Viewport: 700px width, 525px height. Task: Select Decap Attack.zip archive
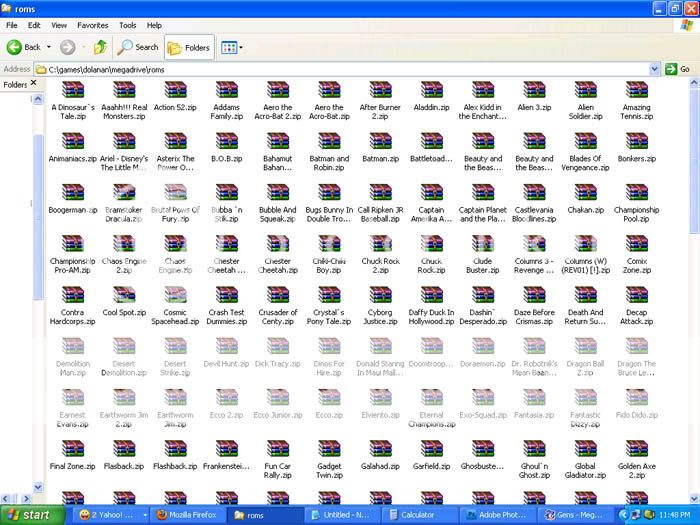pyautogui.click(x=637, y=306)
